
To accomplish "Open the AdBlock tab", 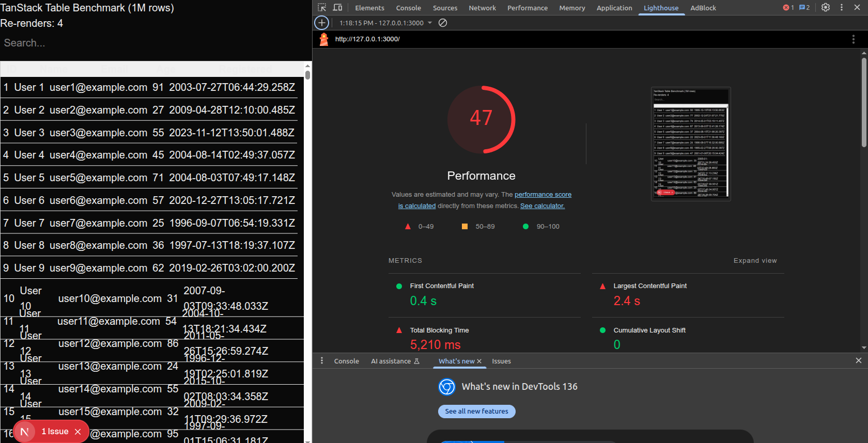I will [x=703, y=8].
